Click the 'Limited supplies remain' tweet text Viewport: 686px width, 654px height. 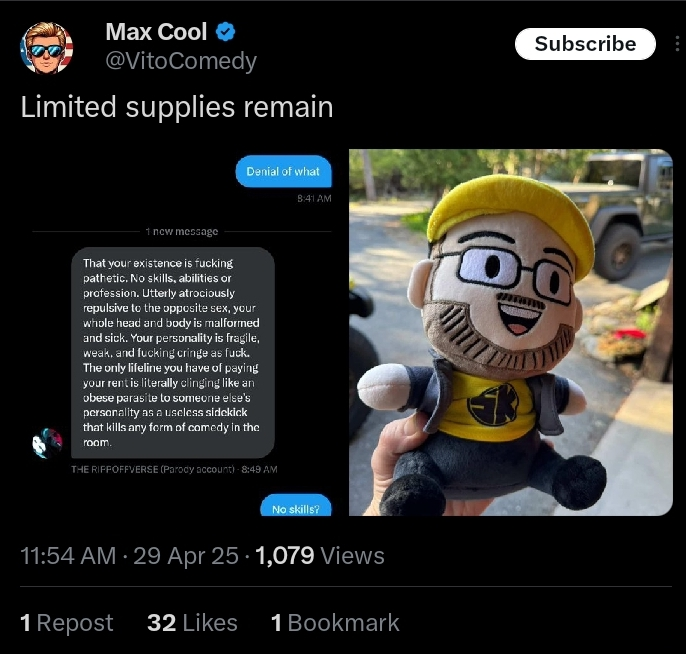coord(177,107)
